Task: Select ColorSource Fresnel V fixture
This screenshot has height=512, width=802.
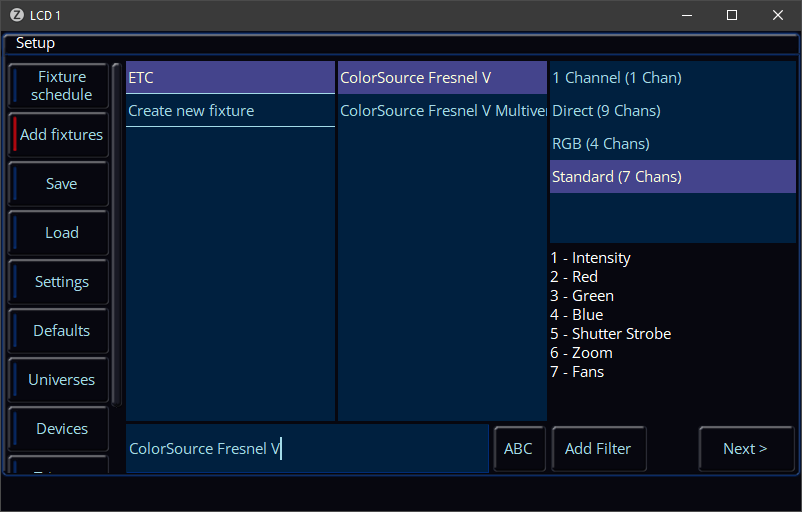Action: tap(442, 78)
